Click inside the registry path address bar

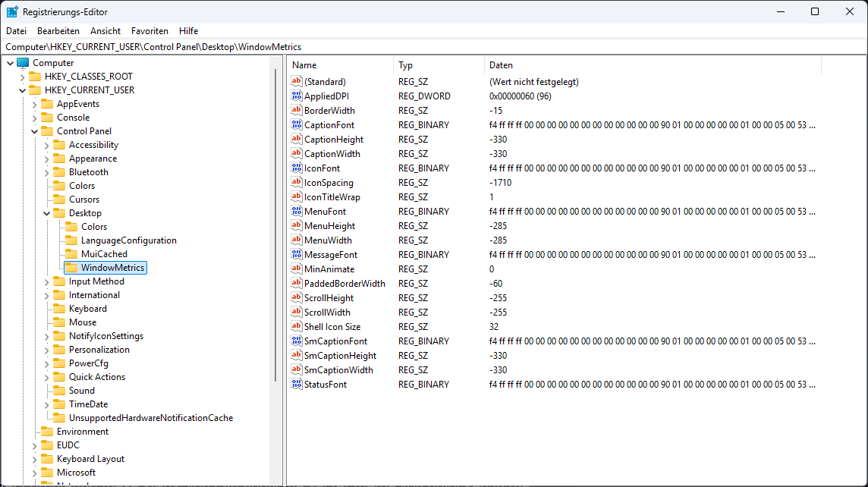(228, 46)
